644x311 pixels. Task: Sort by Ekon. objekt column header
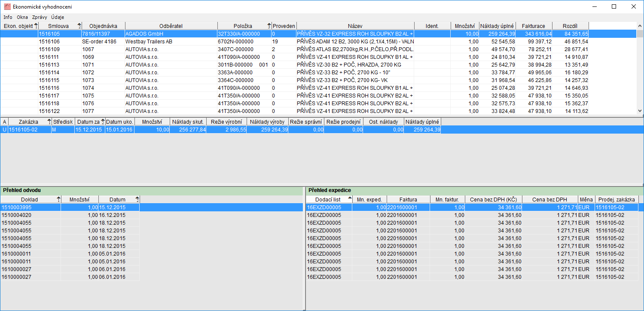[19, 26]
